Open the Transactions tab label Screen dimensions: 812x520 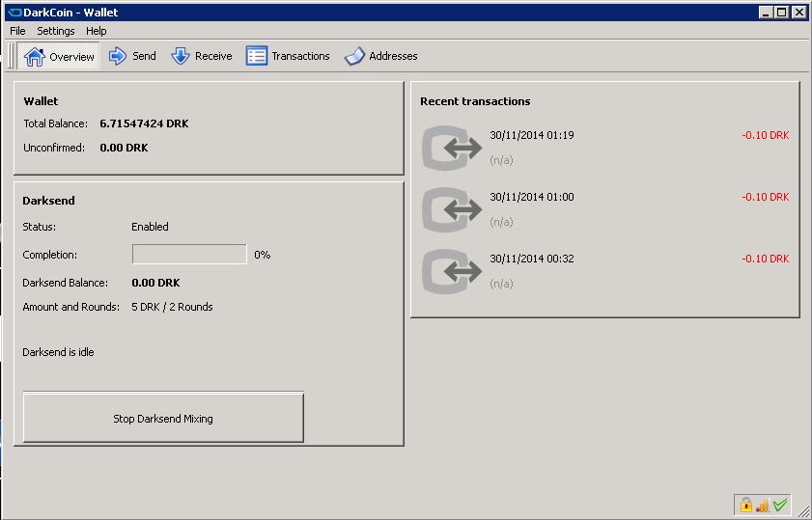300,56
